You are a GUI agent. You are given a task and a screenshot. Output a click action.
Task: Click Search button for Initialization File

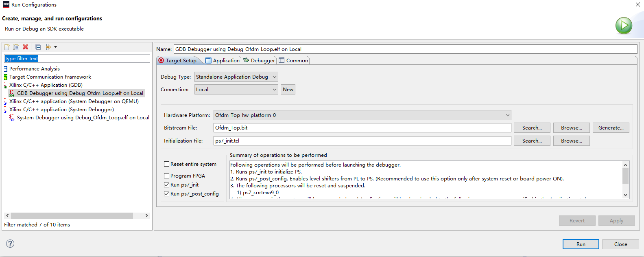532,141
